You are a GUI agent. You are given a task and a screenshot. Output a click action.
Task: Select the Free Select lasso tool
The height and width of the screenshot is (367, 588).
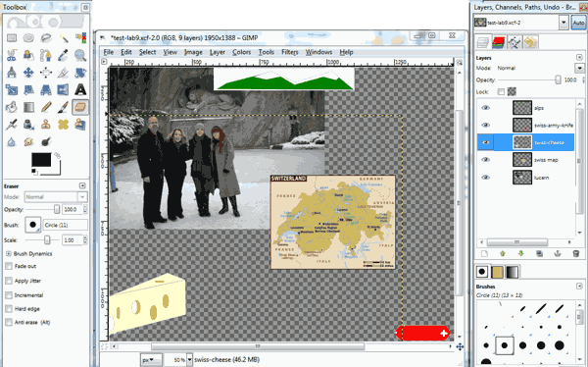click(x=46, y=38)
